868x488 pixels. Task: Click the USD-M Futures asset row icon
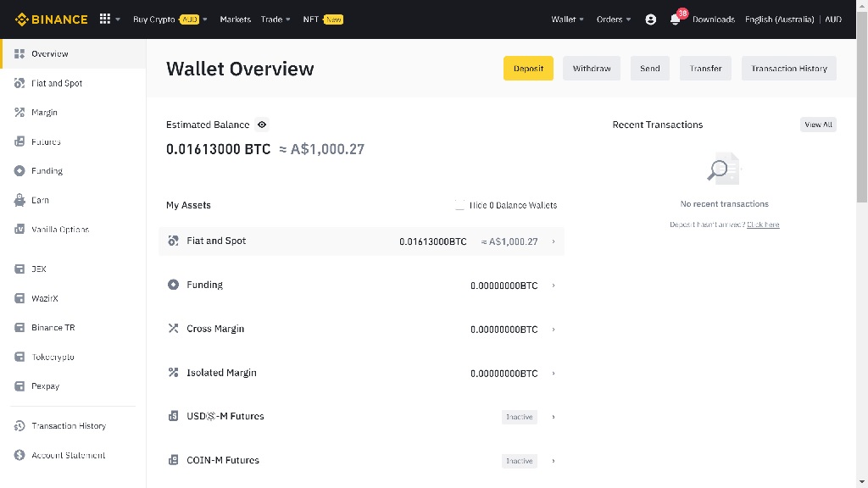tap(173, 416)
